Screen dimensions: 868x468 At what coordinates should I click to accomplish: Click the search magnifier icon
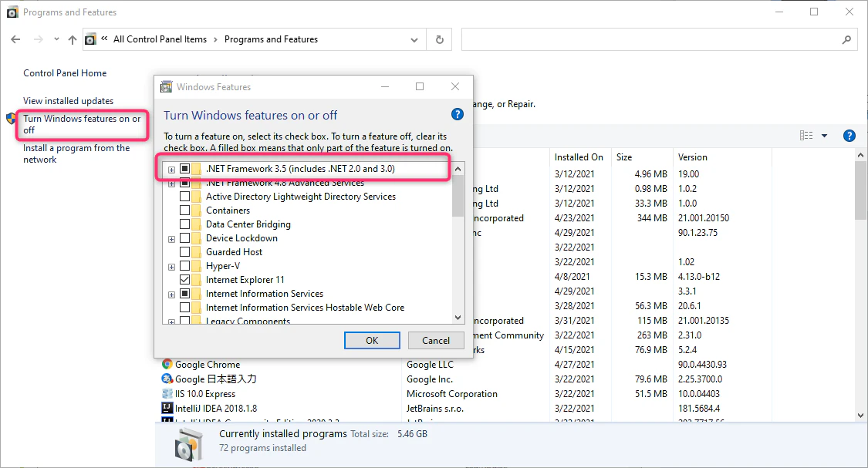pos(846,39)
